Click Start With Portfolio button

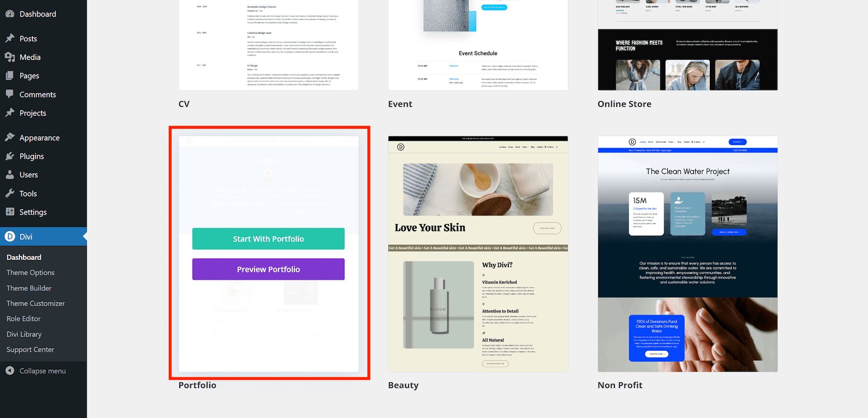(x=268, y=239)
